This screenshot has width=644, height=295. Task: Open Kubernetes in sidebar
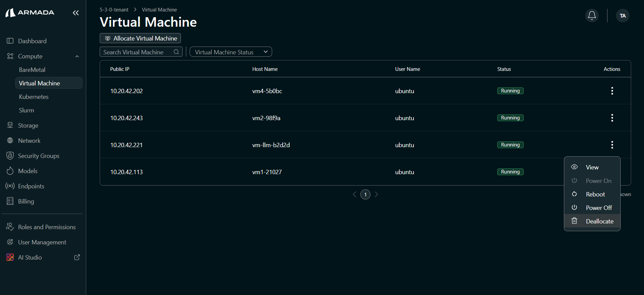tap(34, 97)
